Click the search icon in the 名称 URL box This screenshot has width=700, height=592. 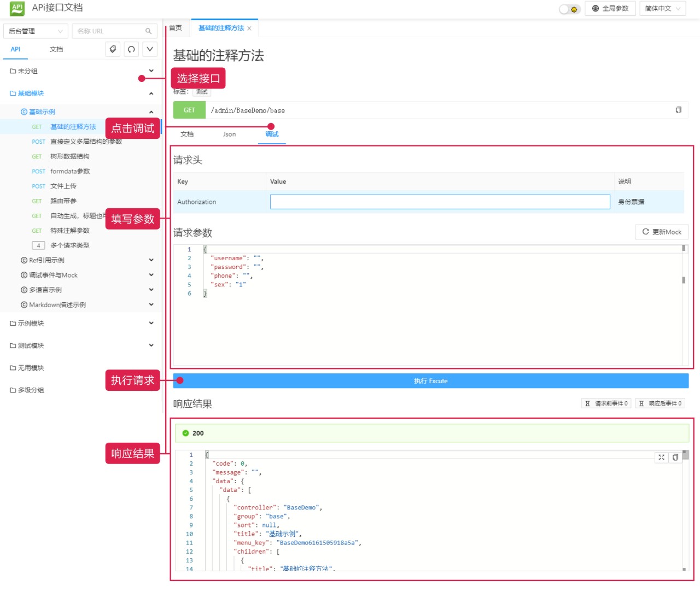point(148,31)
